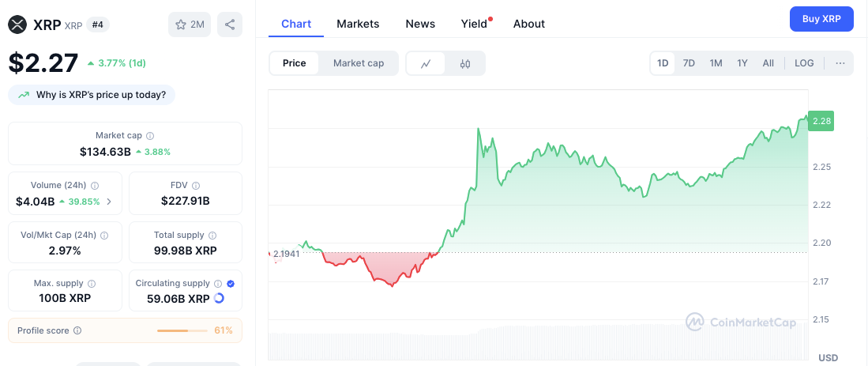Image resolution: width=868 pixels, height=366 pixels.
Task: Select the Market cap toggle option
Action: (x=358, y=63)
